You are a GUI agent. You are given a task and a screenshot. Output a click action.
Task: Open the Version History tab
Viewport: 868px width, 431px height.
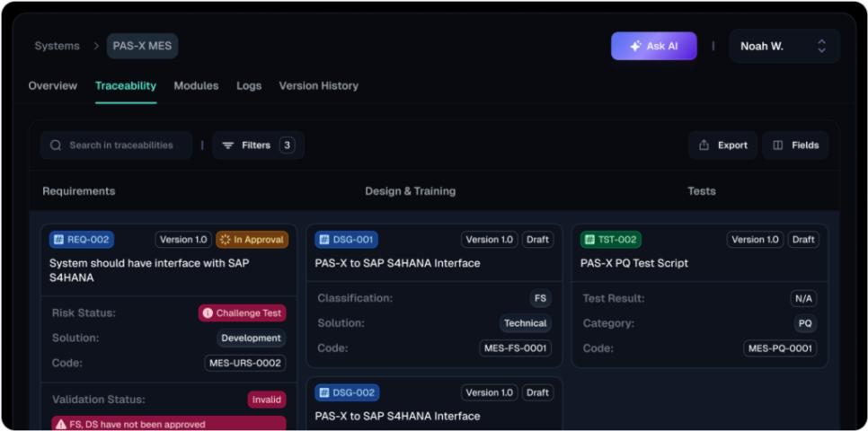click(318, 86)
